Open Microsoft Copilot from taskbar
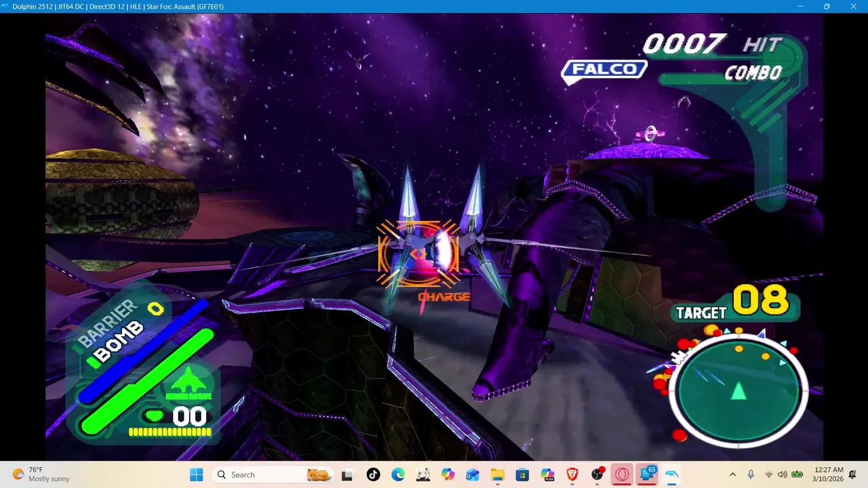Viewport: 868px width, 488px height. [448, 474]
